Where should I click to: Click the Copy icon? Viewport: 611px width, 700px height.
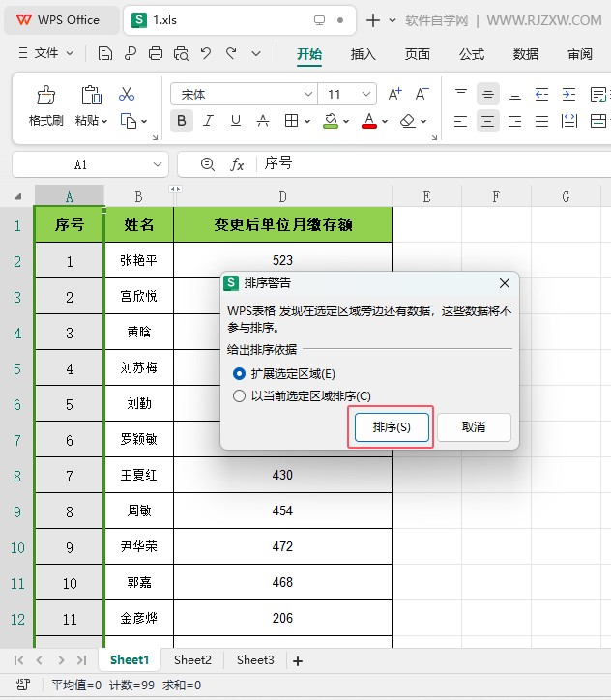click(128, 121)
